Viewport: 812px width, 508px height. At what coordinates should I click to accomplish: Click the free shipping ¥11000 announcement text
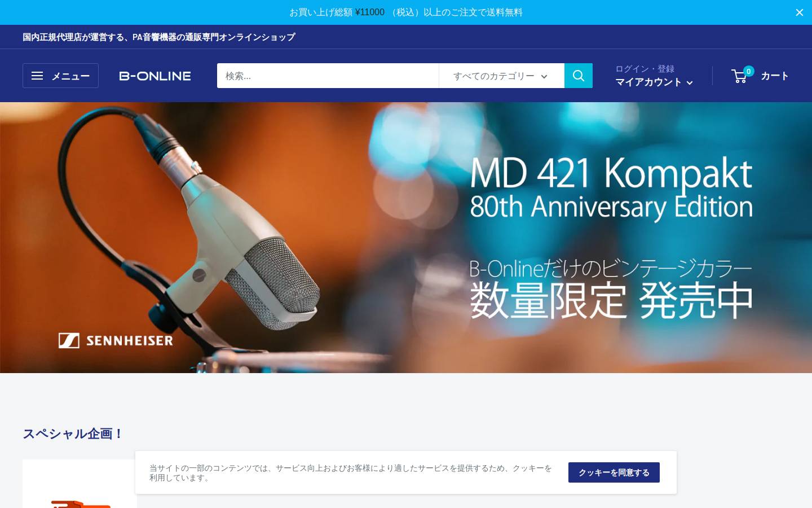(406, 12)
